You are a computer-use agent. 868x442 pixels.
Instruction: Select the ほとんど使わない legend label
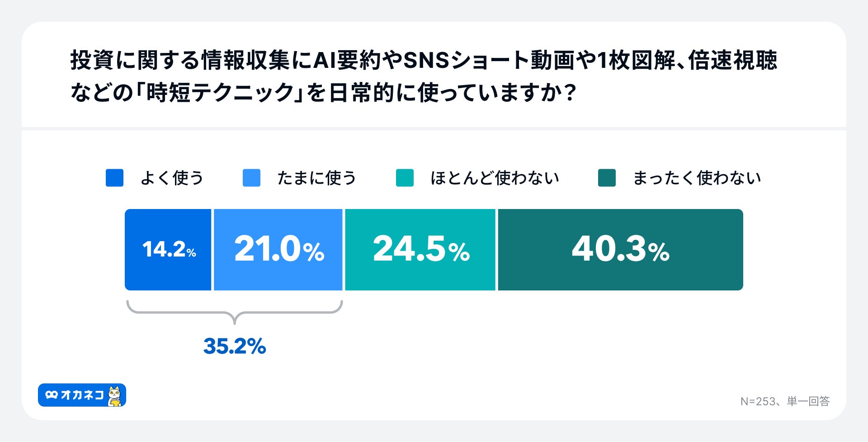pos(495,178)
